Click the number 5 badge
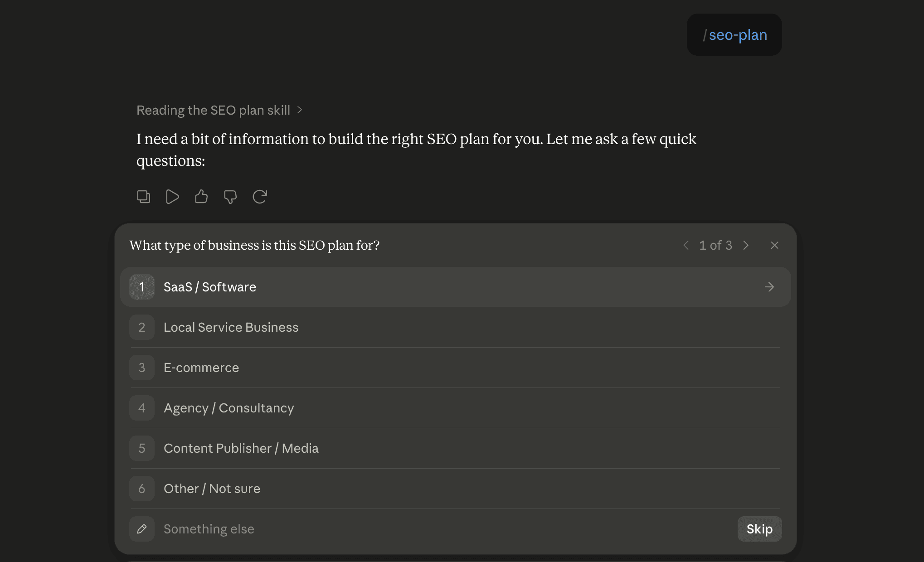924x562 pixels. pyautogui.click(x=142, y=448)
